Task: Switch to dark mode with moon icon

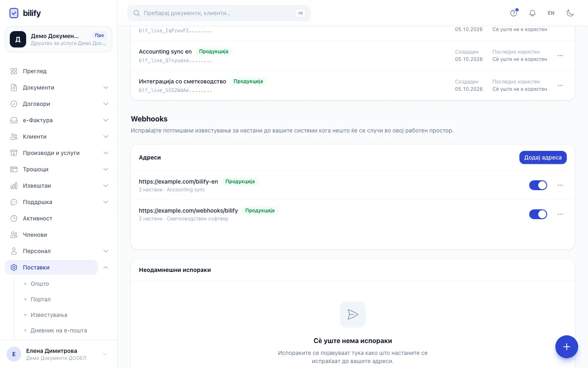Action: pos(570,13)
